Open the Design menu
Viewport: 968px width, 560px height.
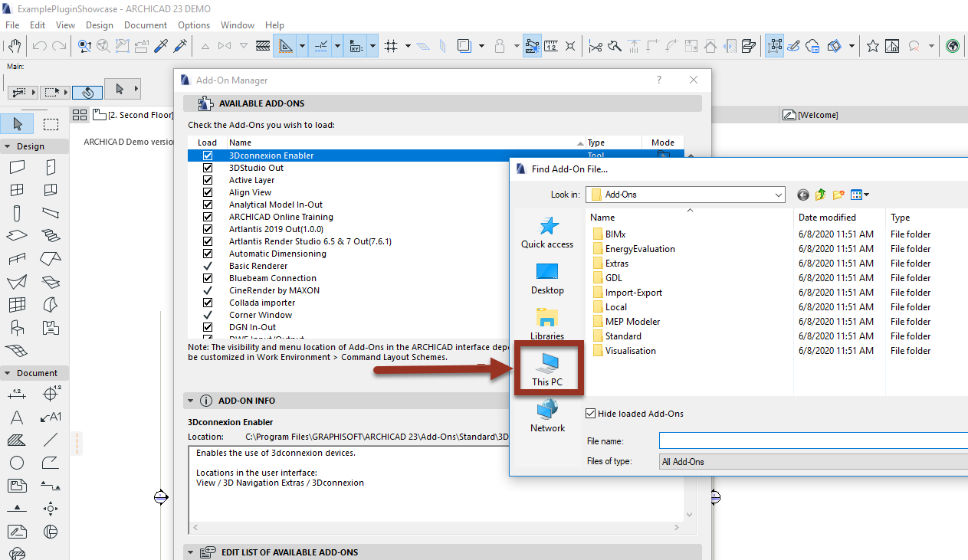click(x=100, y=25)
